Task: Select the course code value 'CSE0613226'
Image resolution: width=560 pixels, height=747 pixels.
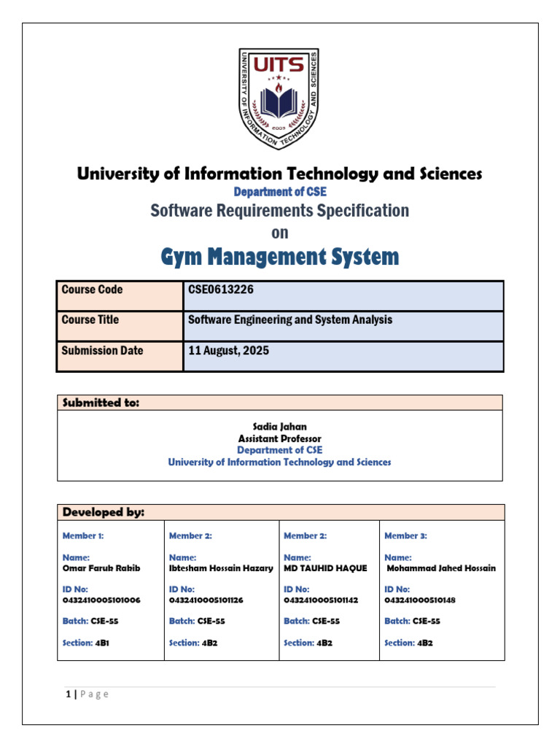Action: pos(220,289)
